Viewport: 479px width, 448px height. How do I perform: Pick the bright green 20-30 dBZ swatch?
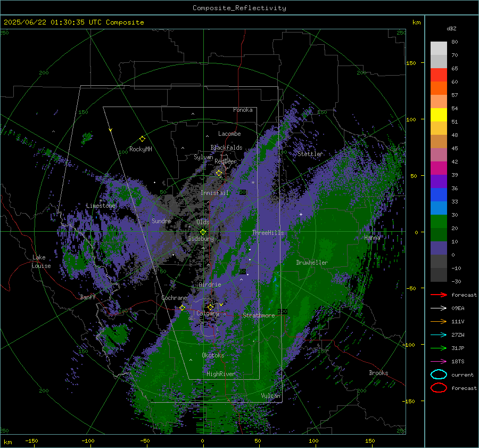(439, 222)
